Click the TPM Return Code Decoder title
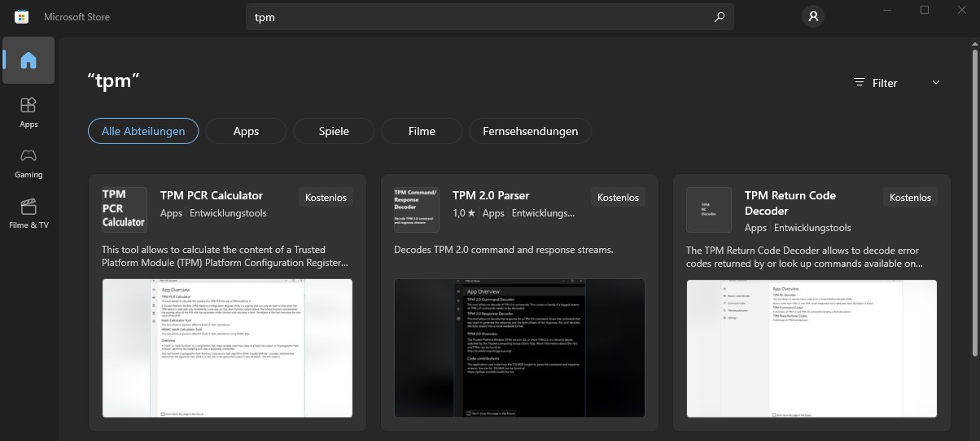The height and width of the screenshot is (441, 980). click(x=790, y=203)
